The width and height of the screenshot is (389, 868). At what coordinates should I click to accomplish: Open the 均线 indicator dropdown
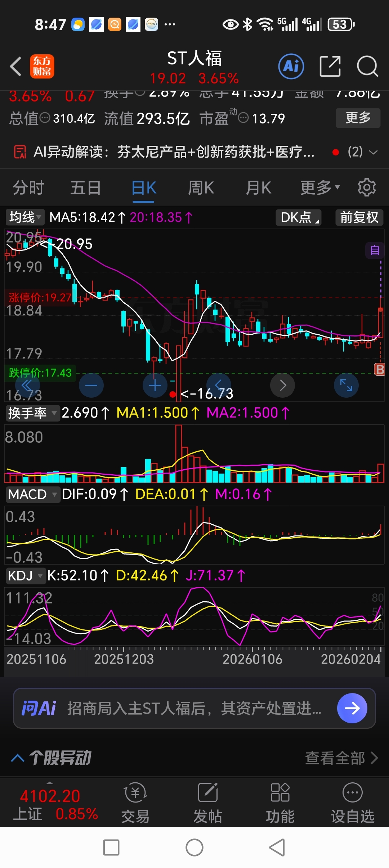coord(25,217)
